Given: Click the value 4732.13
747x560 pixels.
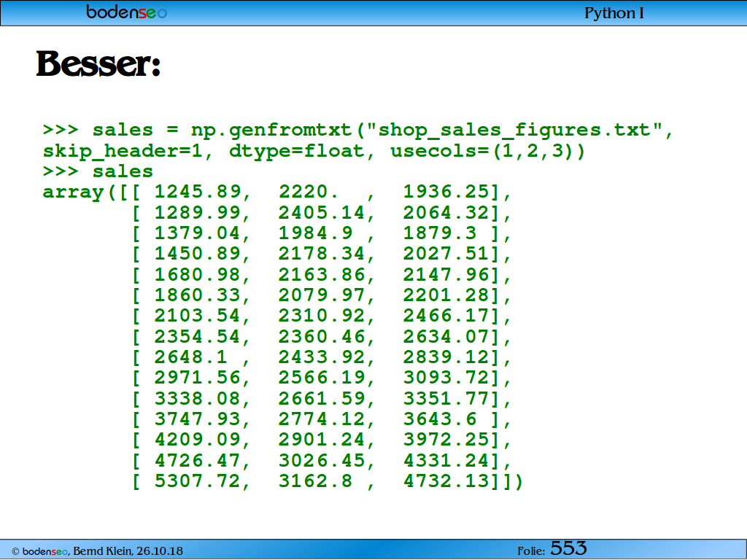Looking at the screenshot, I should pyautogui.click(x=446, y=481).
